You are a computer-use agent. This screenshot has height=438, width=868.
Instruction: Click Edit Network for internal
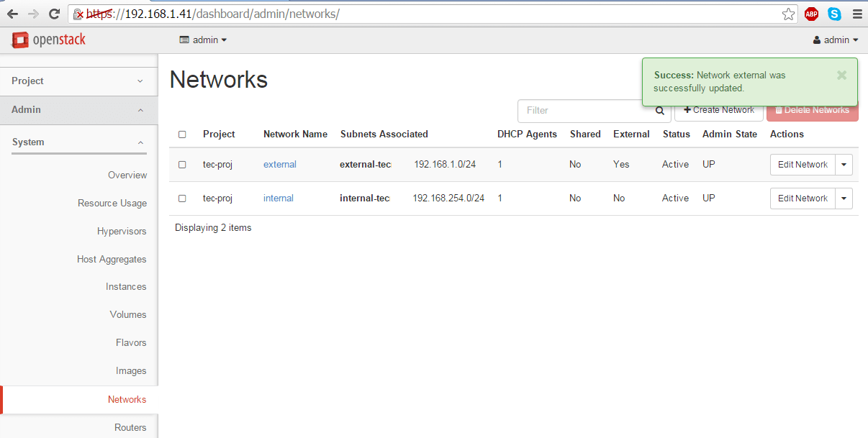pos(803,199)
